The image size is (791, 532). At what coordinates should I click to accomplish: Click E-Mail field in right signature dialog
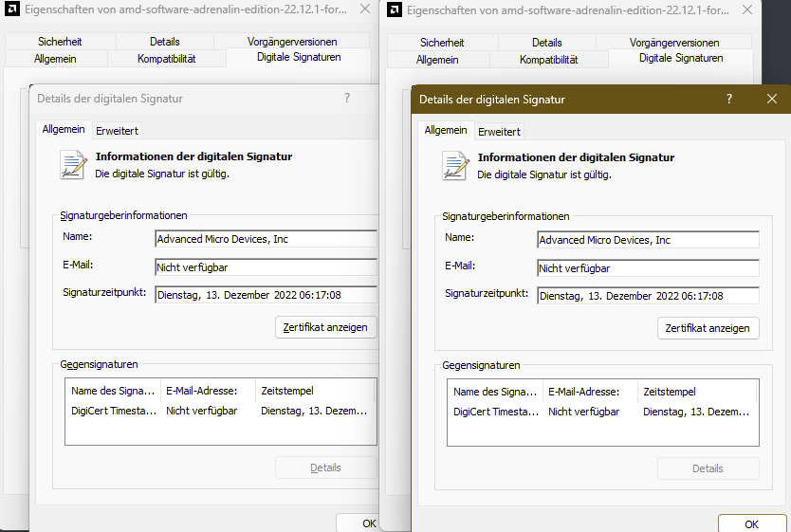(x=648, y=268)
